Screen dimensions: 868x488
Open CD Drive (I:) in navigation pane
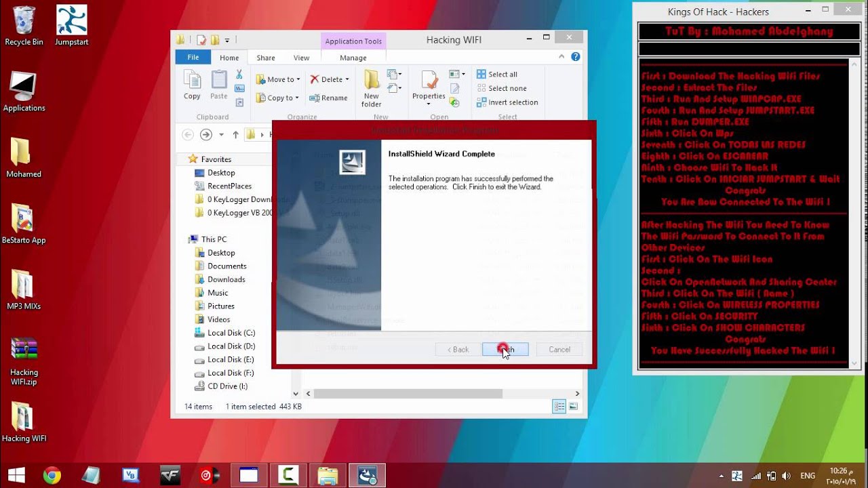(x=227, y=386)
